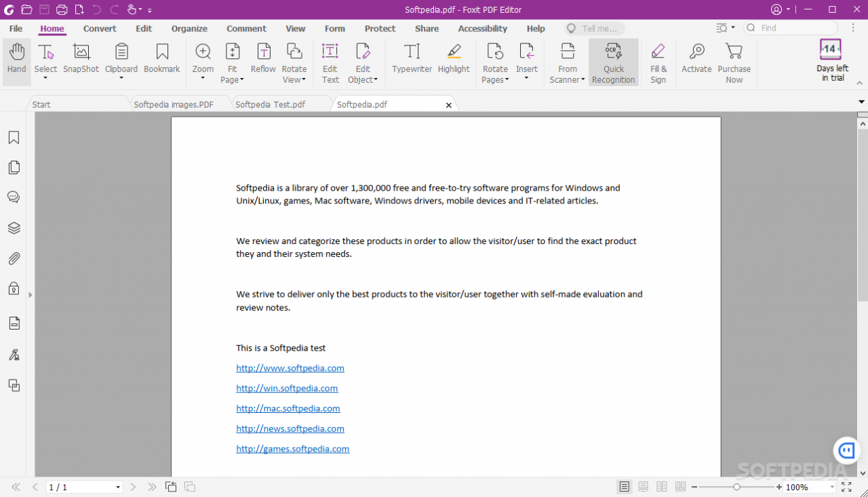
Task: Follow the http://mac.softpedia.com link
Action: [x=288, y=408]
